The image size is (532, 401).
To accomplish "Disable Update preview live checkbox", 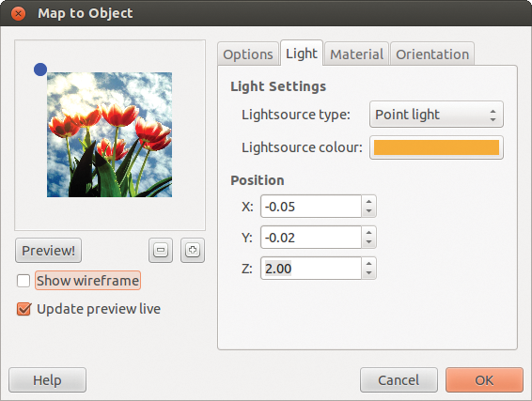I will coord(23,309).
